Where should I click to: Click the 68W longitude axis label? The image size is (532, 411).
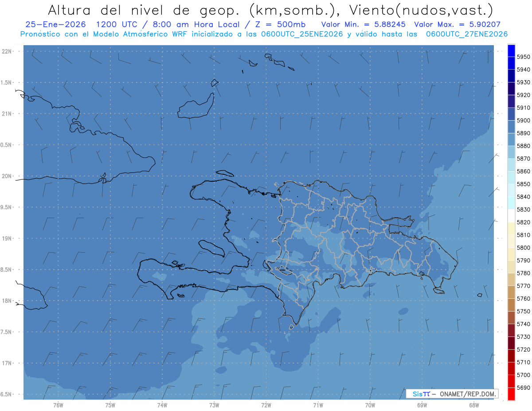coord(474,405)
